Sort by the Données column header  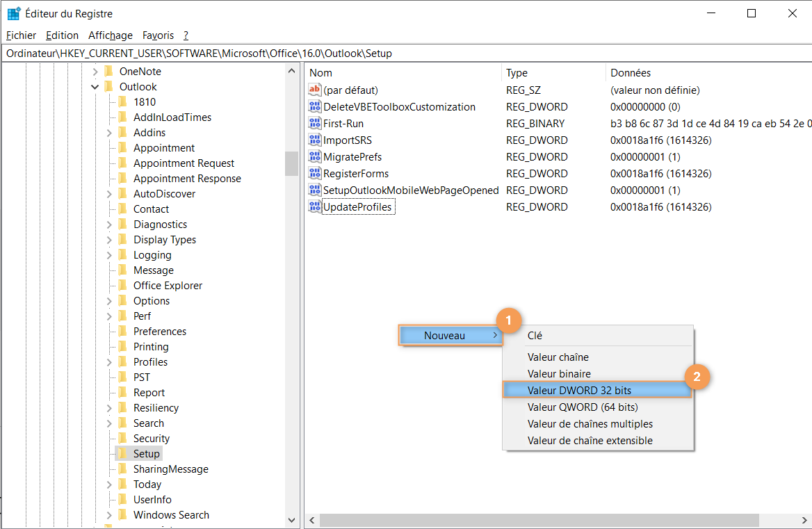click(708, 73)
